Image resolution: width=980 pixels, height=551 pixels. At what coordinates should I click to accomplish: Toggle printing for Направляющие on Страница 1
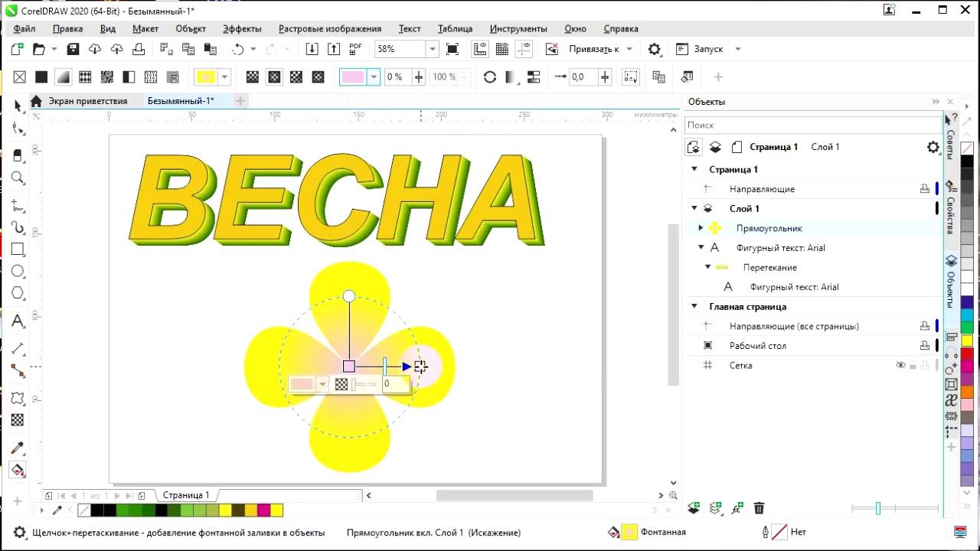pos(925,189)
